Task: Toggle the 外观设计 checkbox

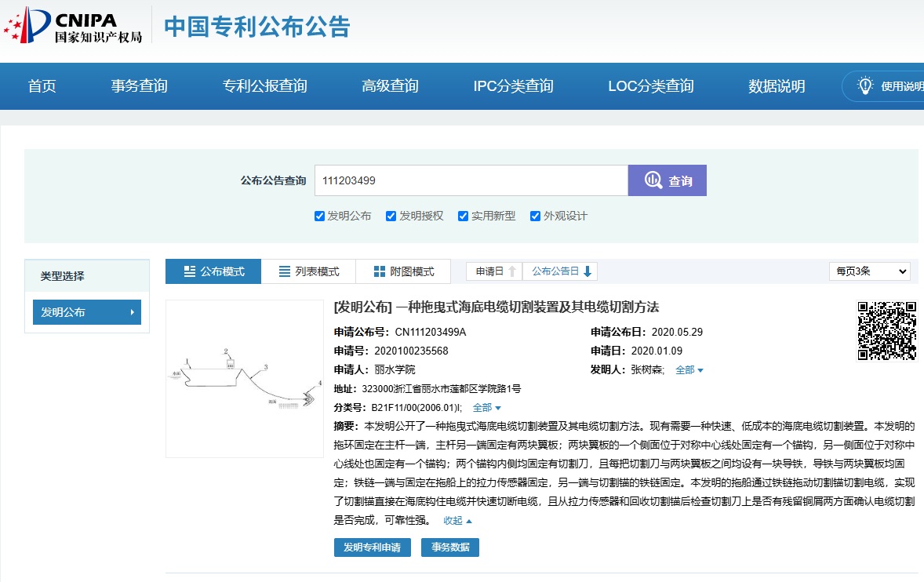Action: click(x=535, y=215)
